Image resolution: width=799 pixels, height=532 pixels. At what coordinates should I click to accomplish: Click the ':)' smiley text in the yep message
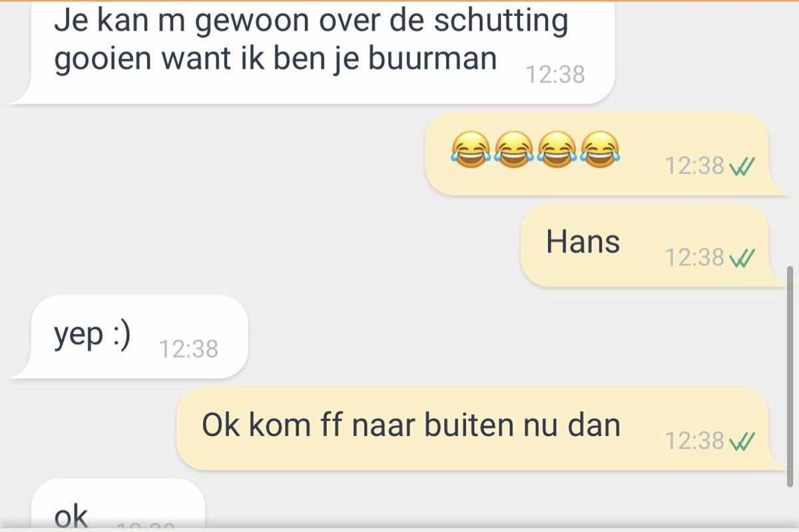pos(121,336)
